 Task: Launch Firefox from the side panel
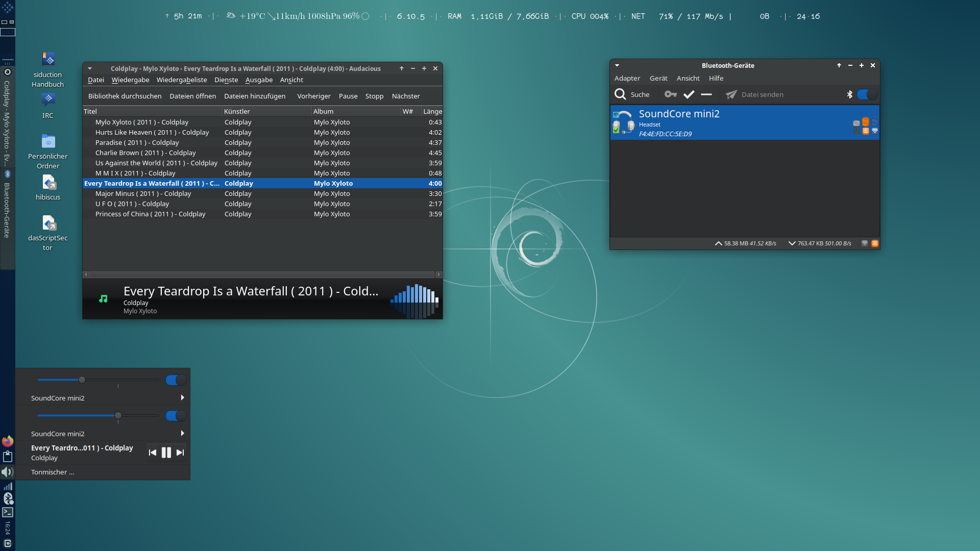[x=8, y=441]
